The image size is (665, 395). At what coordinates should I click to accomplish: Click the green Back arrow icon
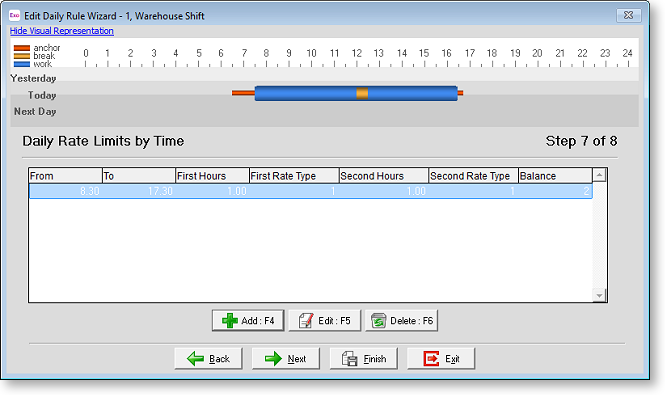[196, 359]
